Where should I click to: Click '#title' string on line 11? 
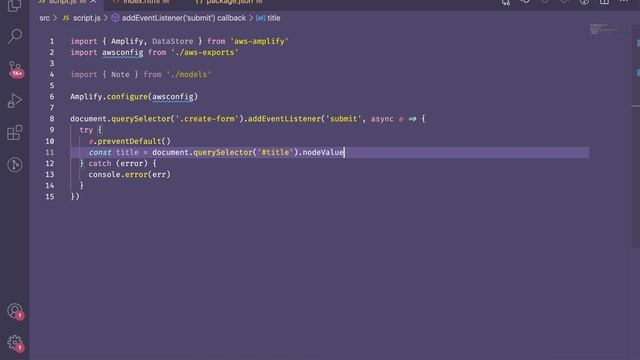coord(275,152)
